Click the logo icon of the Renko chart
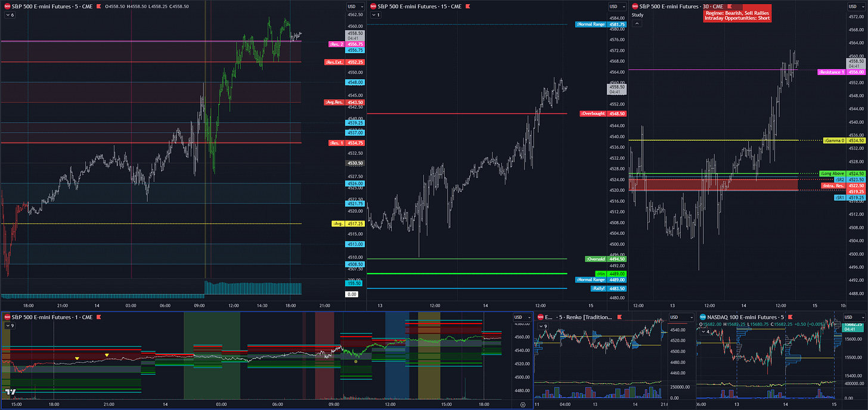This screenshot has width=868, height=410. pyautogui.click(x=541, y=317)
